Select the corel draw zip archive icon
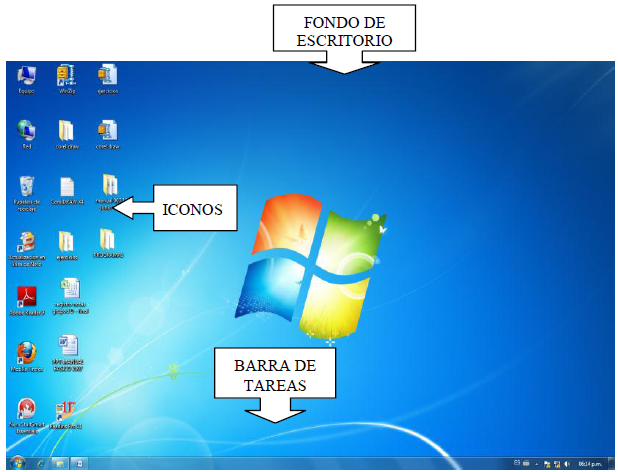Screen dimensions: 618x472 (x=107, y=135)
